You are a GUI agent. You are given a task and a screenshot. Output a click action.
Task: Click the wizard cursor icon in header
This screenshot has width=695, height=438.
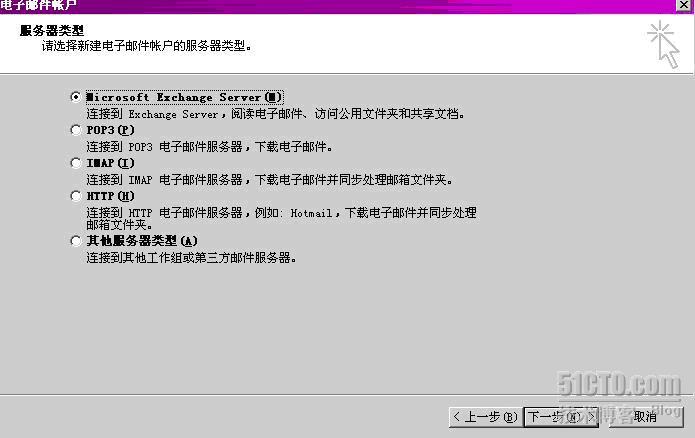click(664, 44)
